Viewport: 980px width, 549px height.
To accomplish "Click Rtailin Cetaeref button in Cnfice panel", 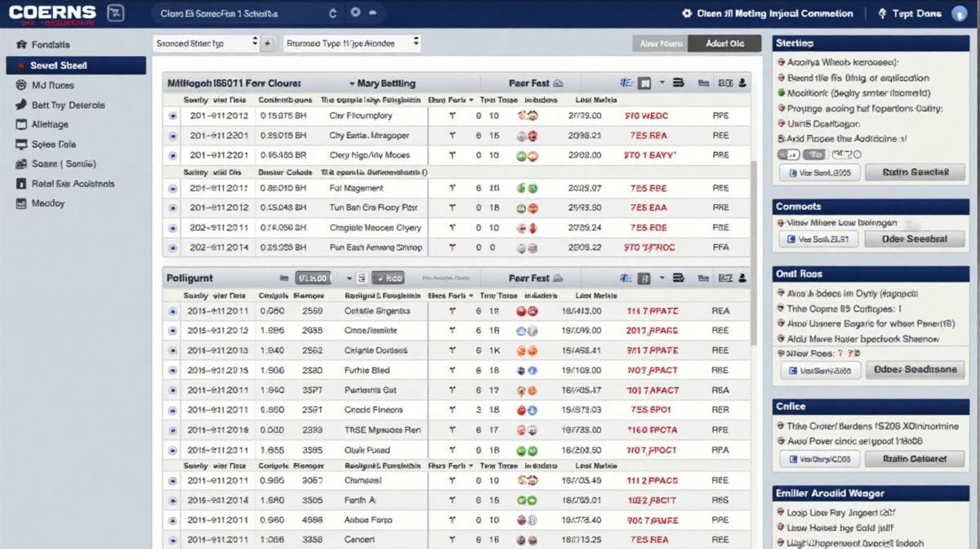I will pos(916,460).
